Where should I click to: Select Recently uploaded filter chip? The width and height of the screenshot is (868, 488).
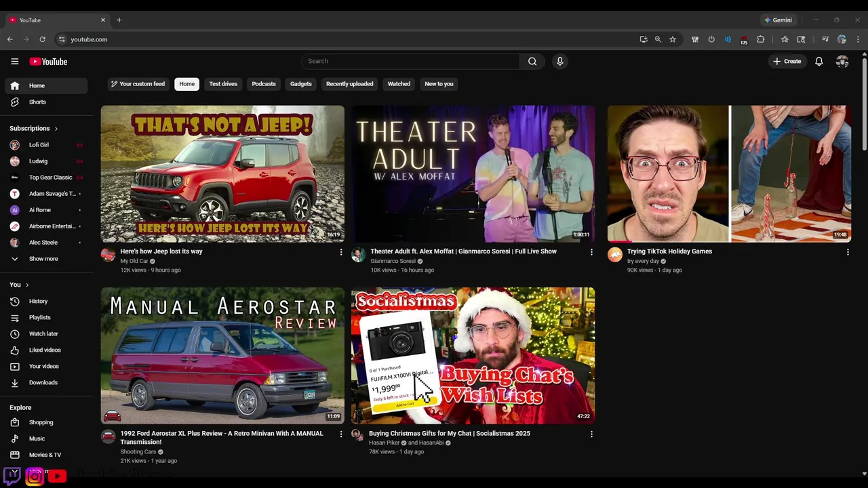coord(350,84)
